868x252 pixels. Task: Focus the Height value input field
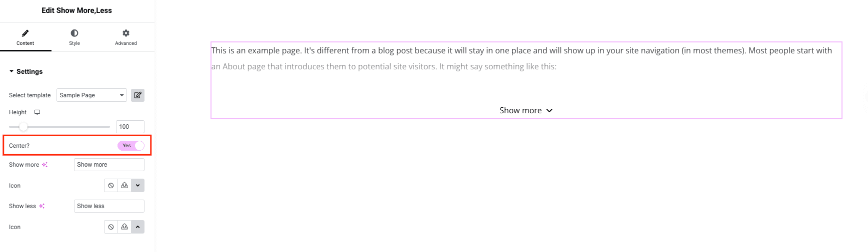click(130, 127)
